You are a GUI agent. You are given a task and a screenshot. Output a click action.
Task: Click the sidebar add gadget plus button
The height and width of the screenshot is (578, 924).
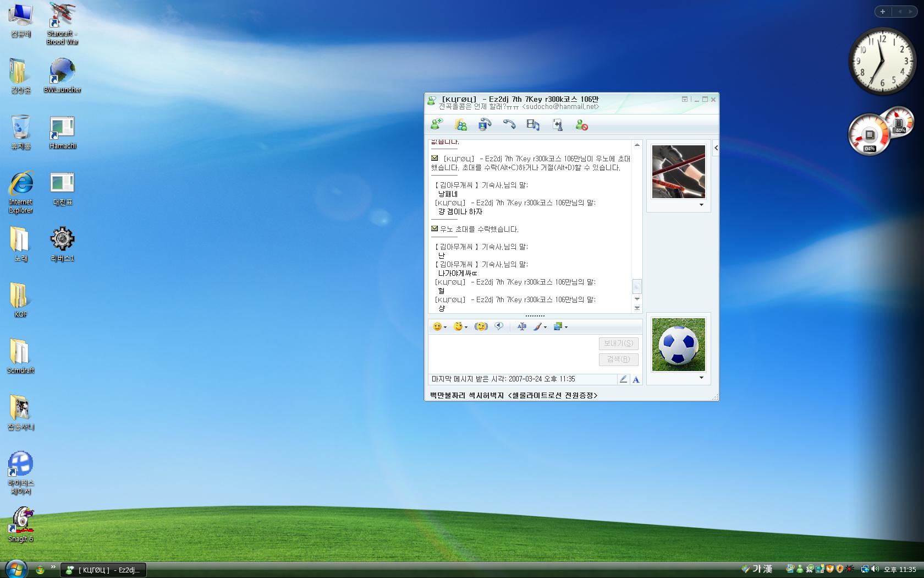(883, 12)
